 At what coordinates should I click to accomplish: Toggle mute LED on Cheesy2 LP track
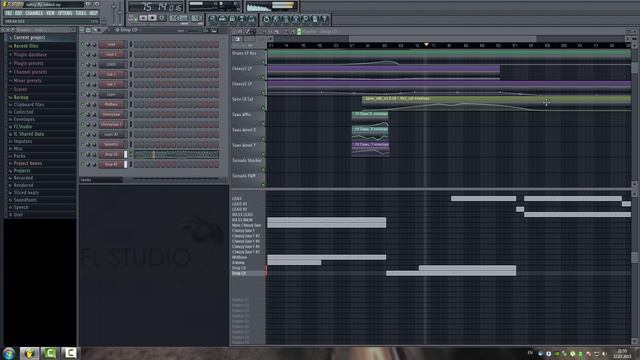point(263,93)
